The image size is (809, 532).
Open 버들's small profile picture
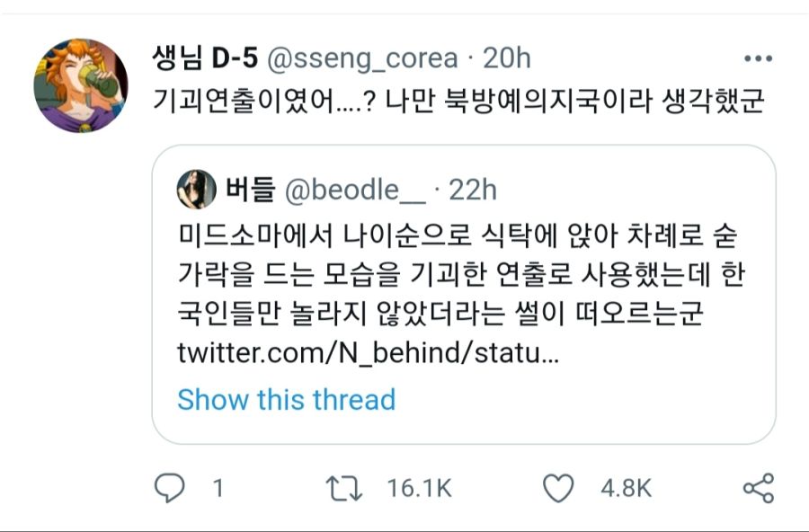click(x=196, y=190)
